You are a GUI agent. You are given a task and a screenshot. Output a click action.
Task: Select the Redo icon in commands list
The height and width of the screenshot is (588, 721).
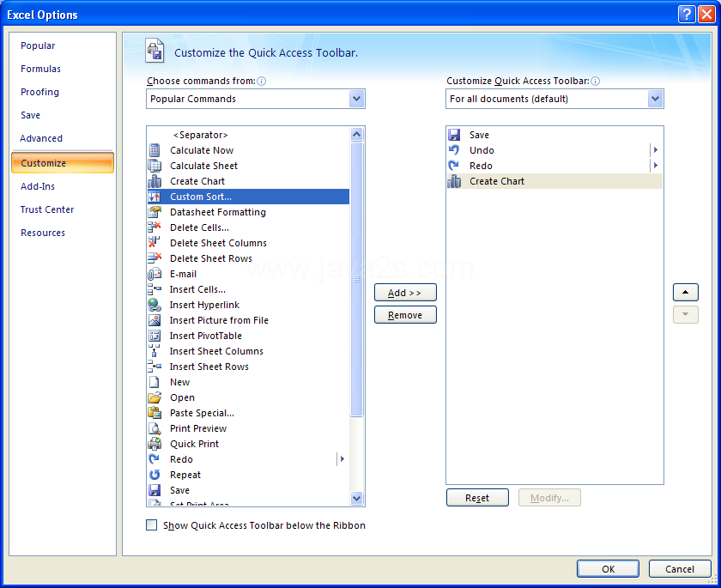(154, 459)
